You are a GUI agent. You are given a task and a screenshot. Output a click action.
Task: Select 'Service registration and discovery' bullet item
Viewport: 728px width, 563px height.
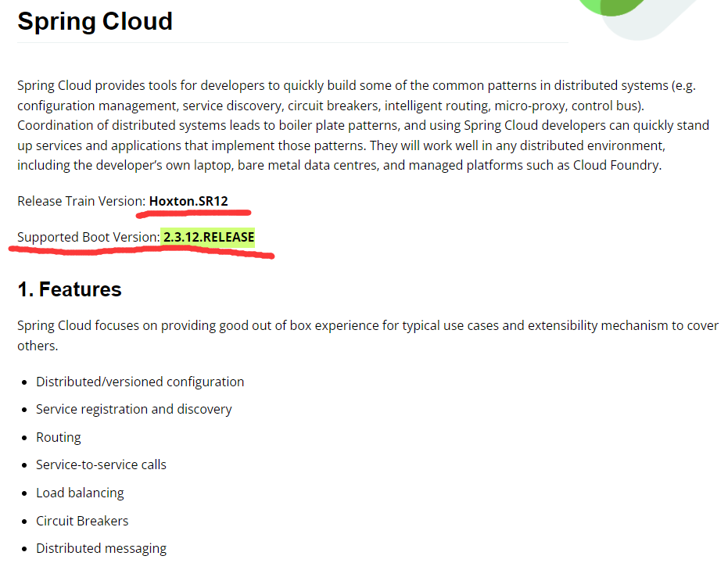pos(134,410)
